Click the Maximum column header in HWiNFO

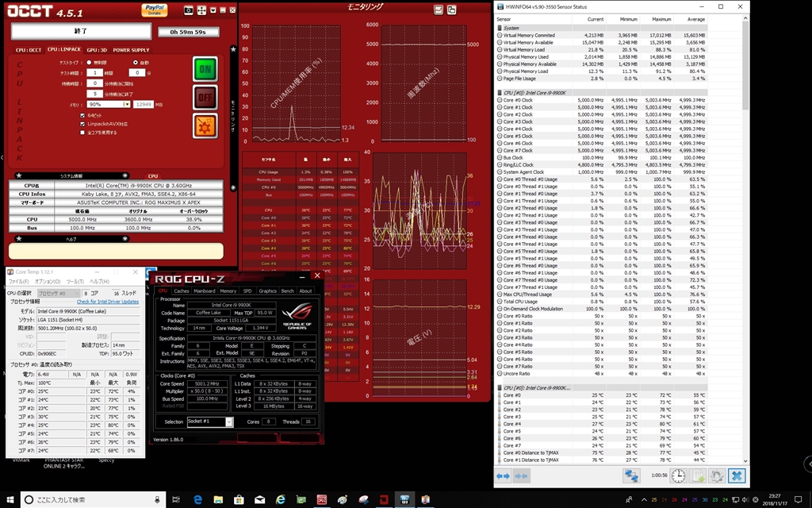coord(656,19)
